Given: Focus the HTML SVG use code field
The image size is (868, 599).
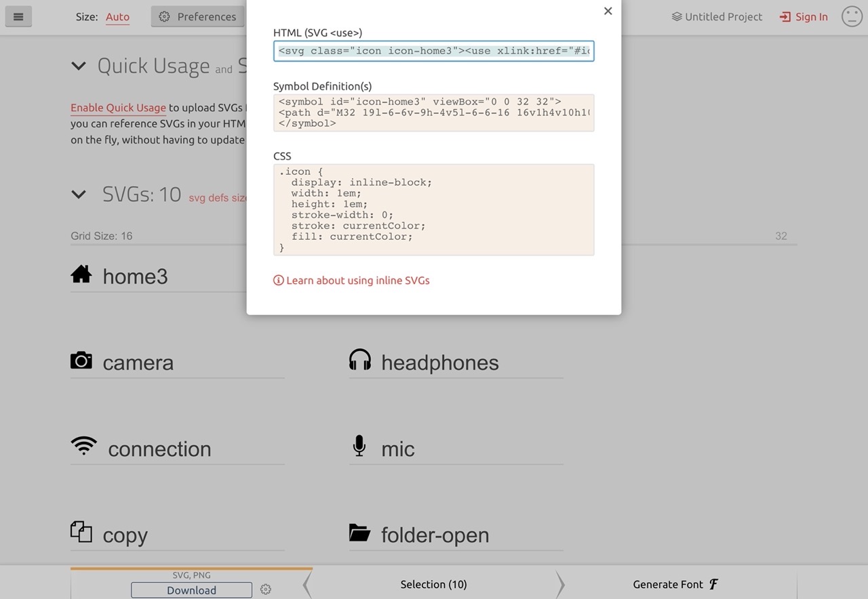Looking at the screenshot, I should 434,51.
